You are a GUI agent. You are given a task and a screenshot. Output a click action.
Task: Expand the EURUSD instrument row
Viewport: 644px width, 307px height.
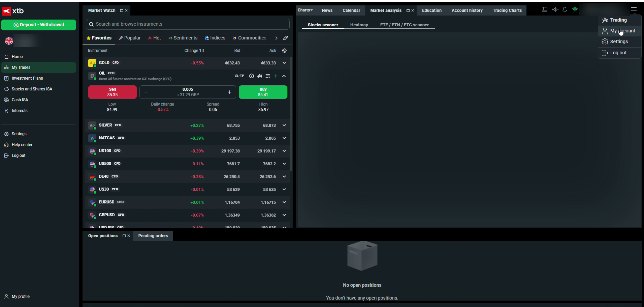[284, 202]
